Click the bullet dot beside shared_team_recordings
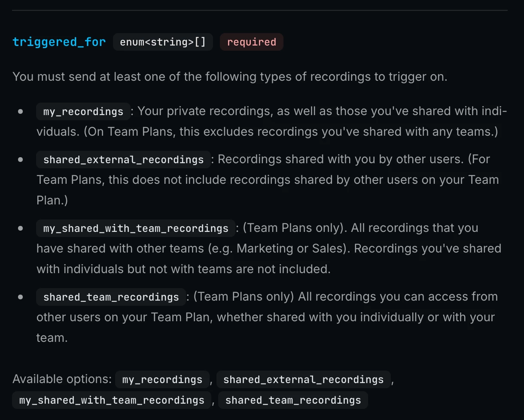The width and height of the screenshot is (524, 420). point(20,297)
